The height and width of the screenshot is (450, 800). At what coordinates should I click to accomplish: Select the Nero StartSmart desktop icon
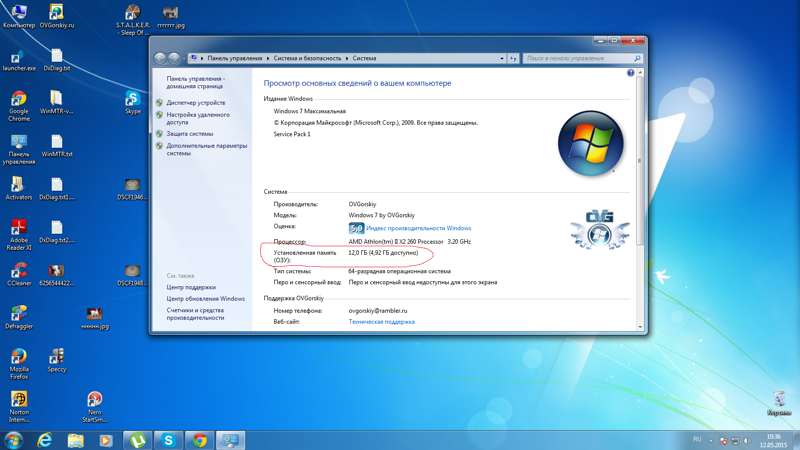(94, 407)
